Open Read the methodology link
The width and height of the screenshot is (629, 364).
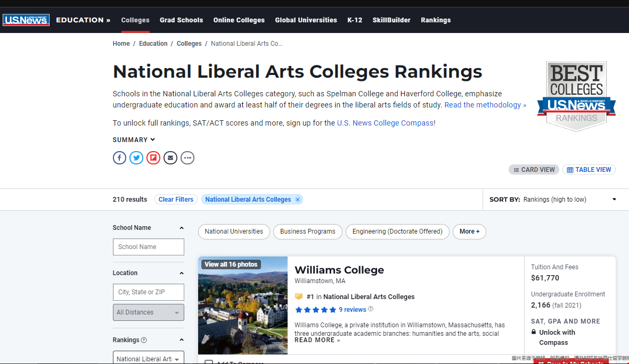pyautogui.click(x=485, y=105)
